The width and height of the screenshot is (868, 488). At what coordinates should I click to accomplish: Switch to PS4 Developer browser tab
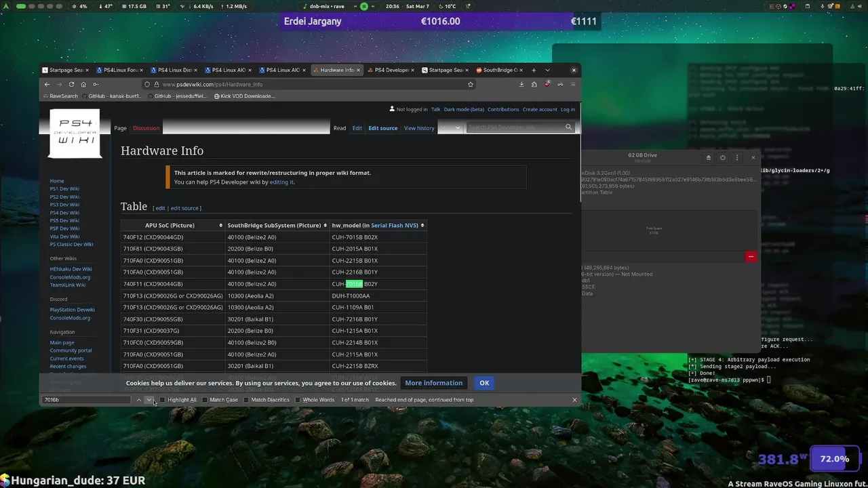click(x=391, y=70)
